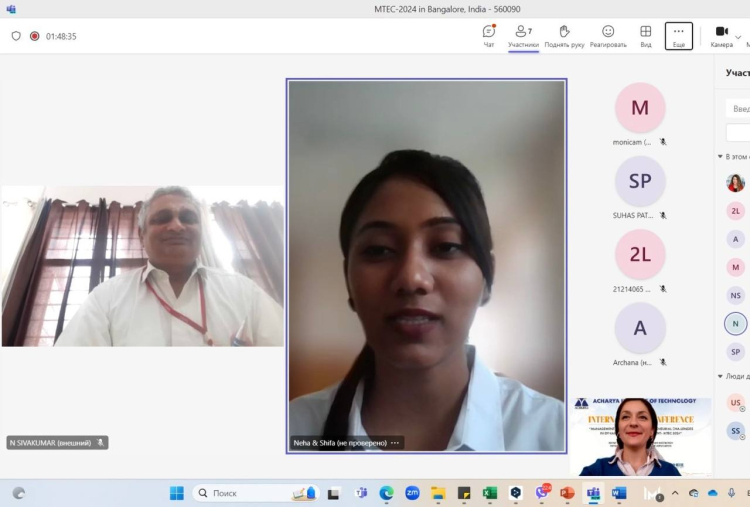Click the Windows Start button
The width and height of the screenshot is (750, 507).
(177, 493)
